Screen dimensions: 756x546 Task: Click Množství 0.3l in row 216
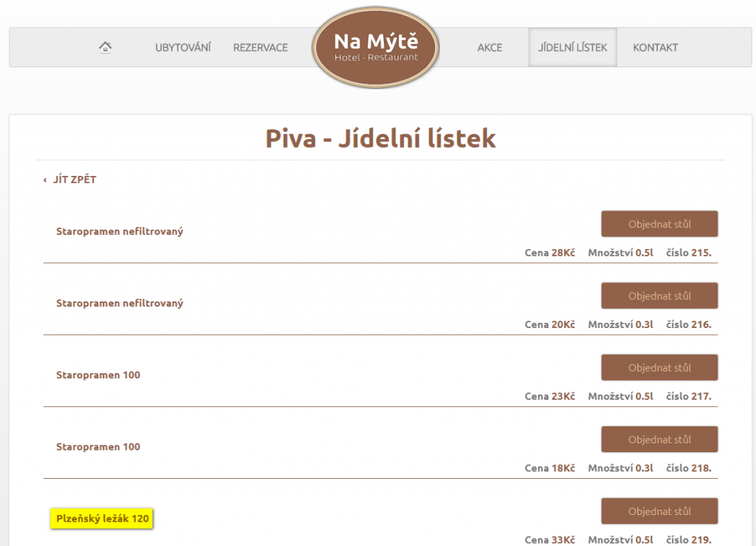click(x=620, y=324)
